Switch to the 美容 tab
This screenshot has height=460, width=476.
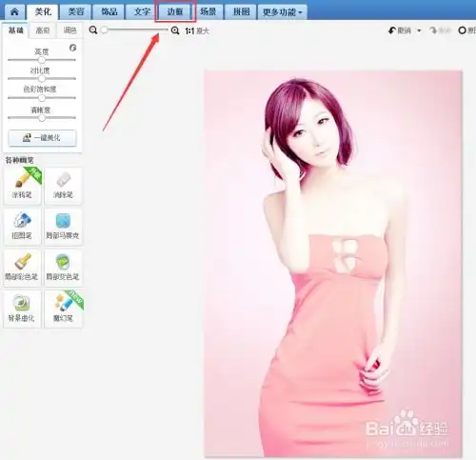coord(76,12)
